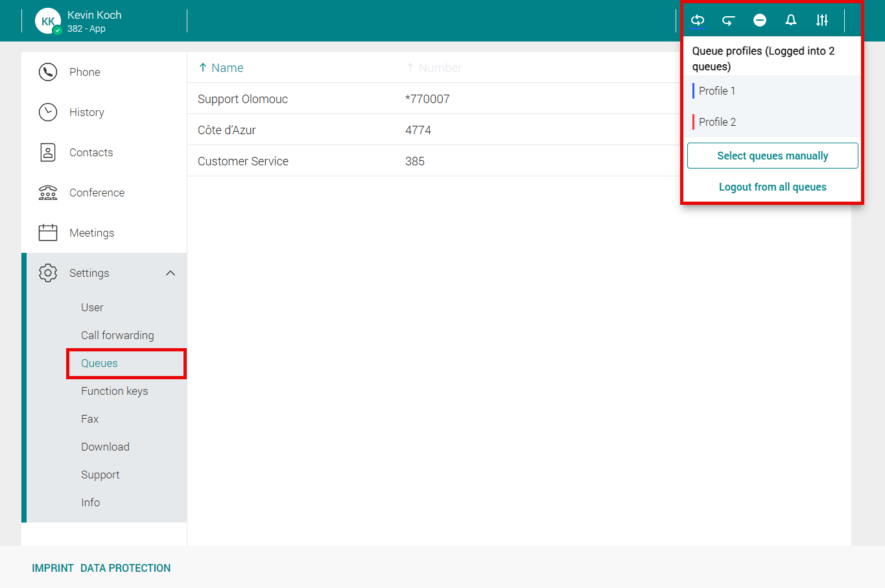Sort queue list by Name column
The width and height of the screenshot is (885, 588).
click(x=227, y=68)
